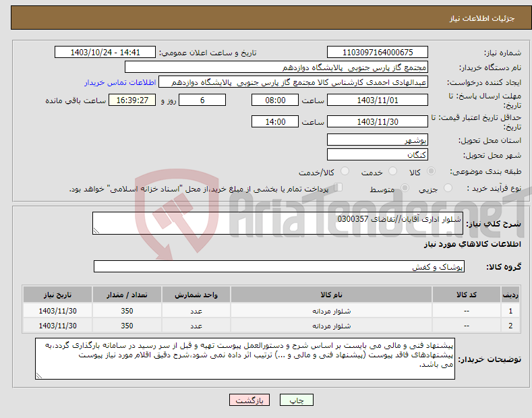This screenshot has width=532, height=418.
Task: Click the کد کالا column header
Action: pos(467,295)
